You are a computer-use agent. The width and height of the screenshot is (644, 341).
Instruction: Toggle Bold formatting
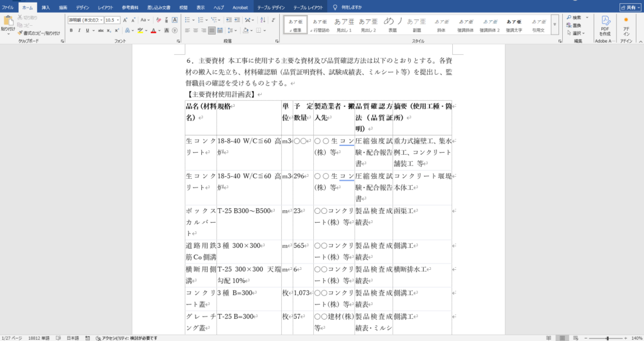(x=70, y=30)
